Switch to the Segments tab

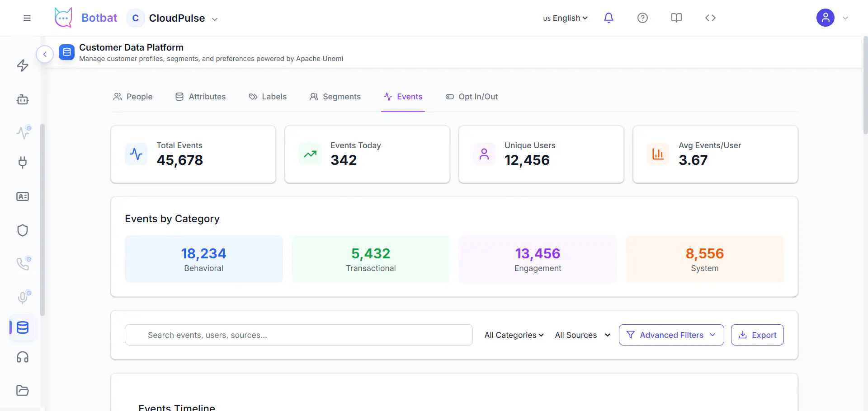click(x=335, y=97)
